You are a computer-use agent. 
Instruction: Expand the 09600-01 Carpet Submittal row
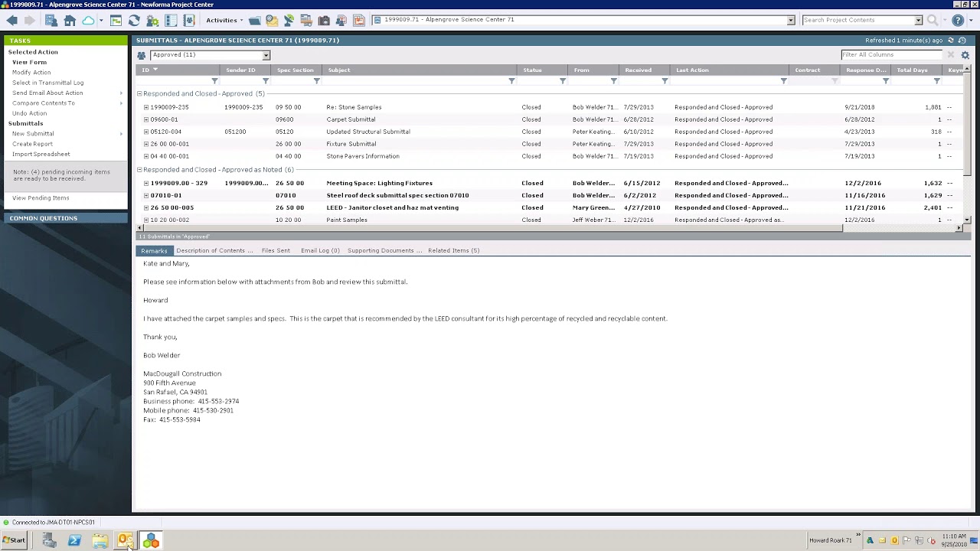point(146,119)
